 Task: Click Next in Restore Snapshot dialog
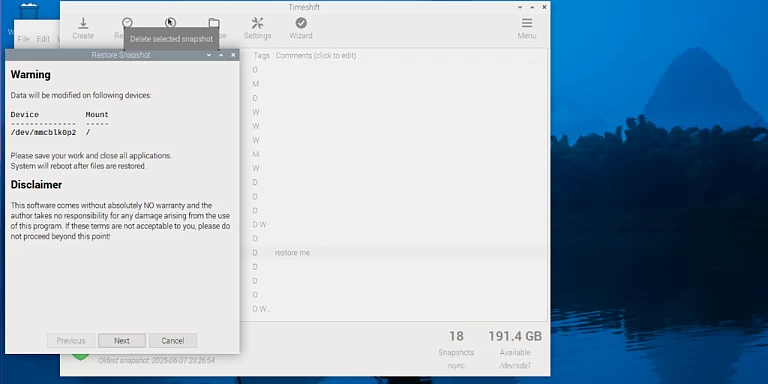tap(121, 341)
